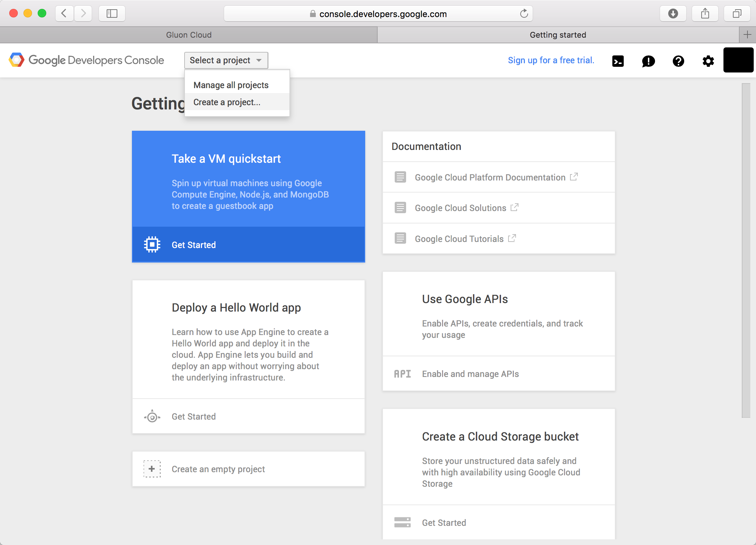Click the dashed plus icon for empty project
This screenshot has height=545, width=756.
[152, 469]
